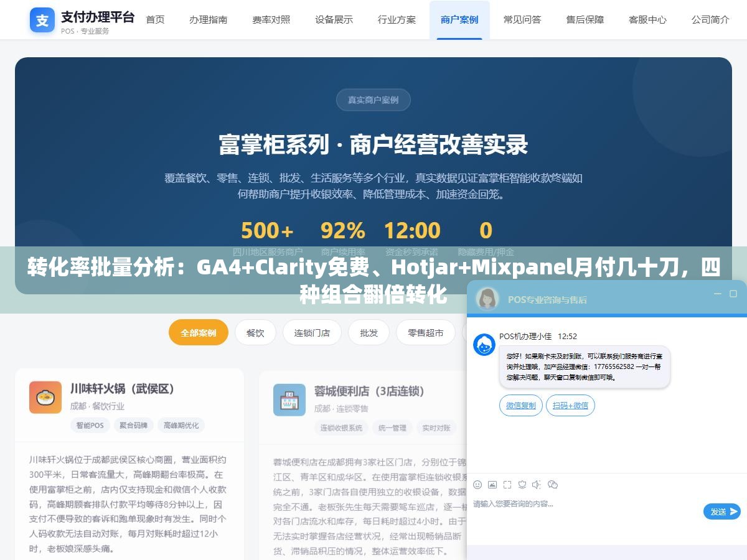
Task: Open the emoji picker in chat toolbar
Action: (x=477, y=485)
